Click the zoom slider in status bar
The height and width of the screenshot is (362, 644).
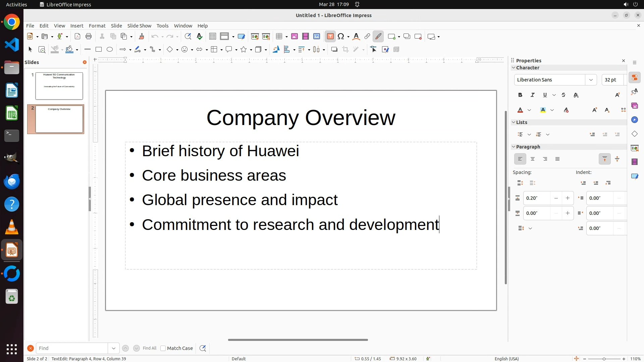click(604, 359)
